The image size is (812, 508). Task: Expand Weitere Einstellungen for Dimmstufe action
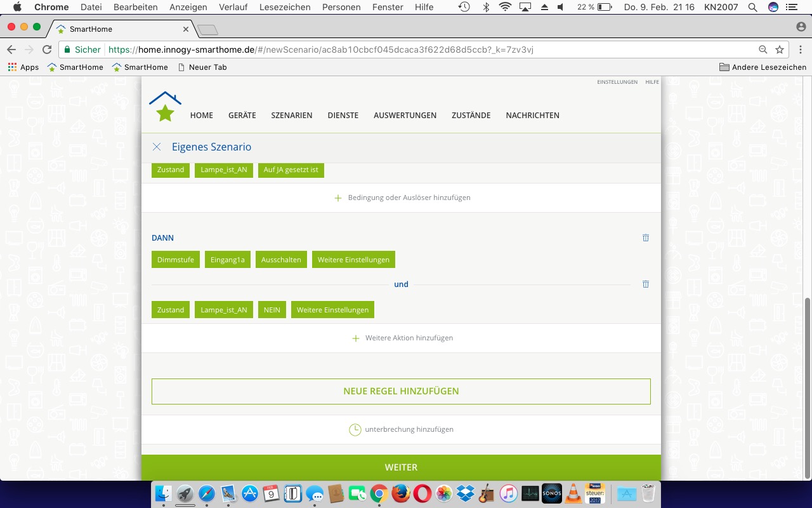353,260
